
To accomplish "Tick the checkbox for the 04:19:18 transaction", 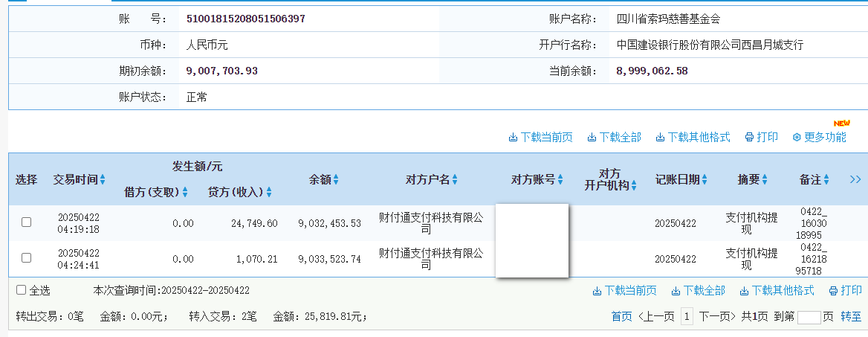I will tap(27, 222).
